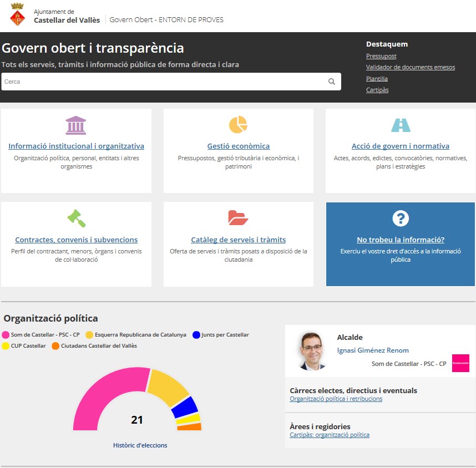Click the yellow pie chart icon
476x468 pixels.
click(238, 125)
